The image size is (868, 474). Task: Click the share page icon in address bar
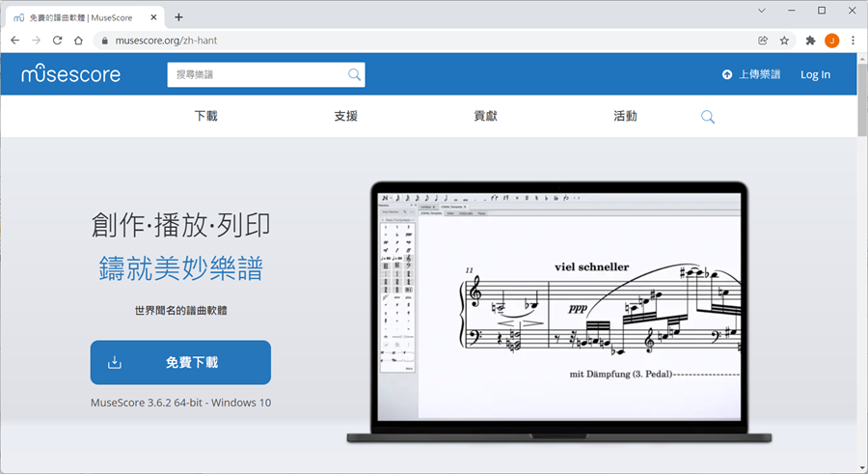pos(763,41)
